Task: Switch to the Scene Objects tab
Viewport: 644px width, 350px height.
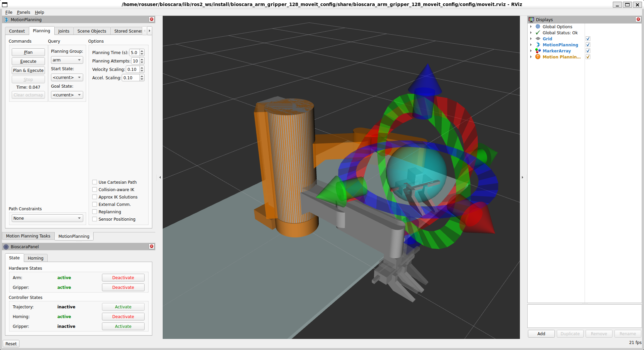Action: (x=92, y=31)
